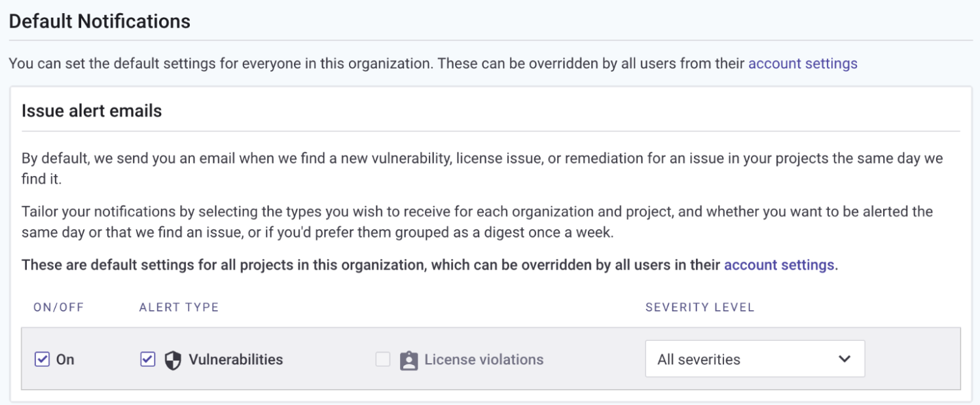Click the Vulnerabilities label text

[236, 360]
